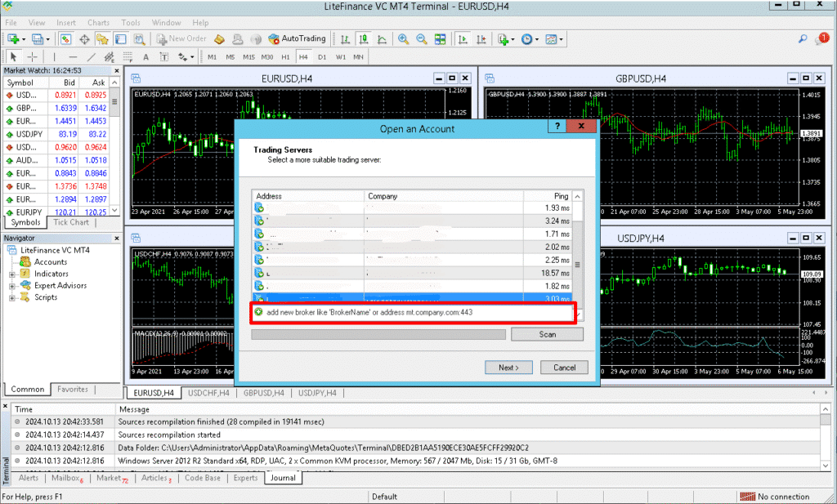Open the notifications chat bubble icon
The image size is (837, 504).
tap(822, 38)
